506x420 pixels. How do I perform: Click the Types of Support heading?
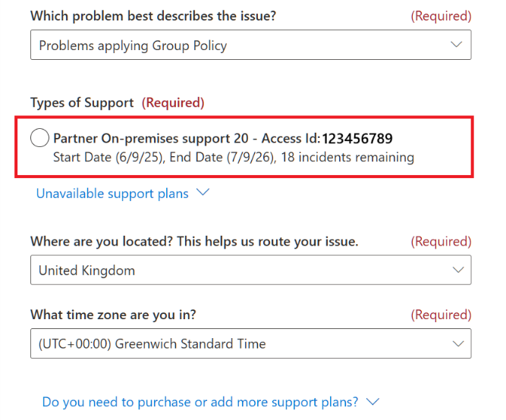(82, 102)
